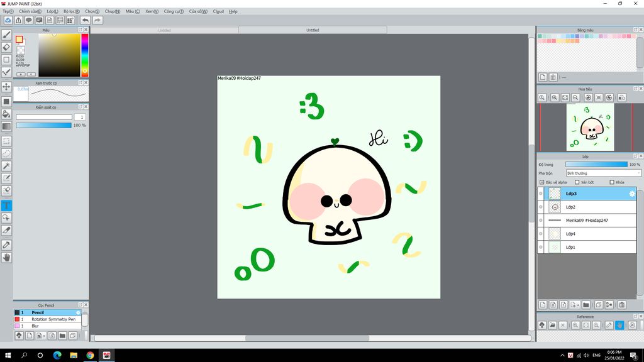Select the Gradient tool
Image resolution: width=644 pixels, height=362 pixels.
pos(6,126)
